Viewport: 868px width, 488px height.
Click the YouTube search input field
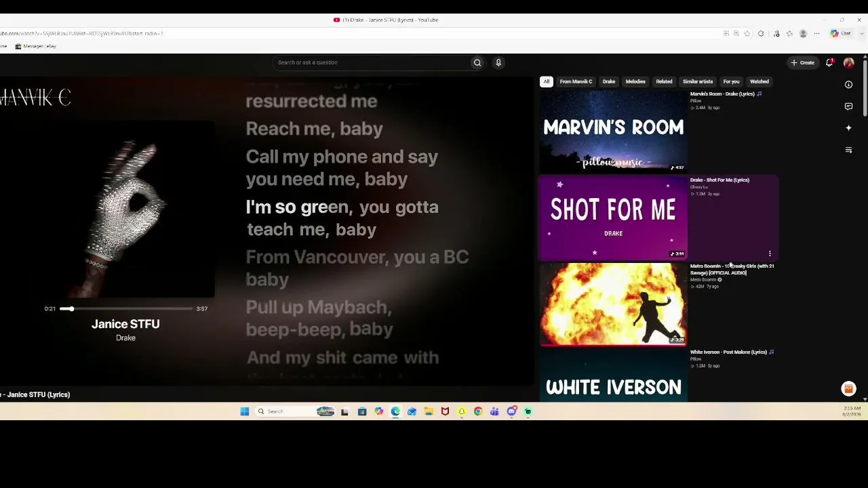372,62
